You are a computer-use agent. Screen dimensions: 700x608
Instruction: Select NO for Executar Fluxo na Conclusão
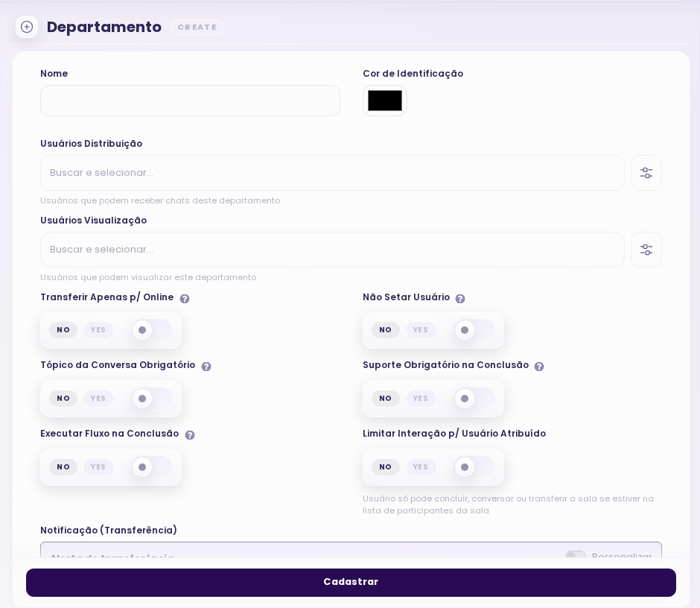tap(63, 467)
